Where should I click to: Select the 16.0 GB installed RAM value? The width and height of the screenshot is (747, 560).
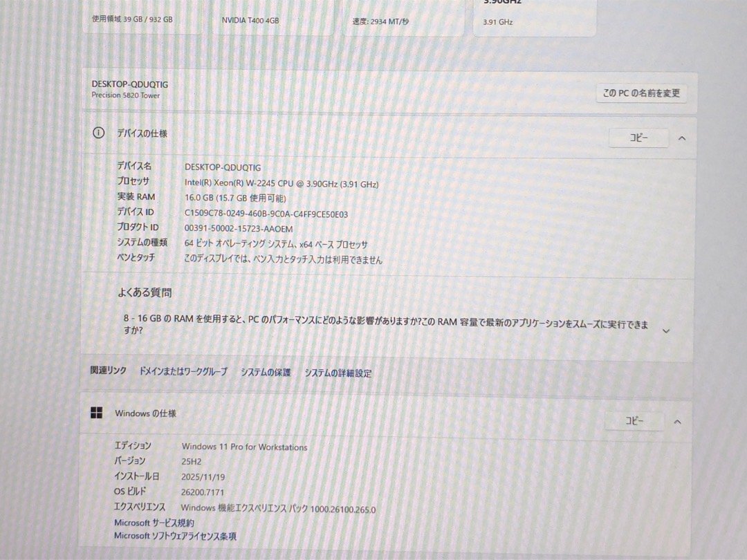(x=235, y=198)
